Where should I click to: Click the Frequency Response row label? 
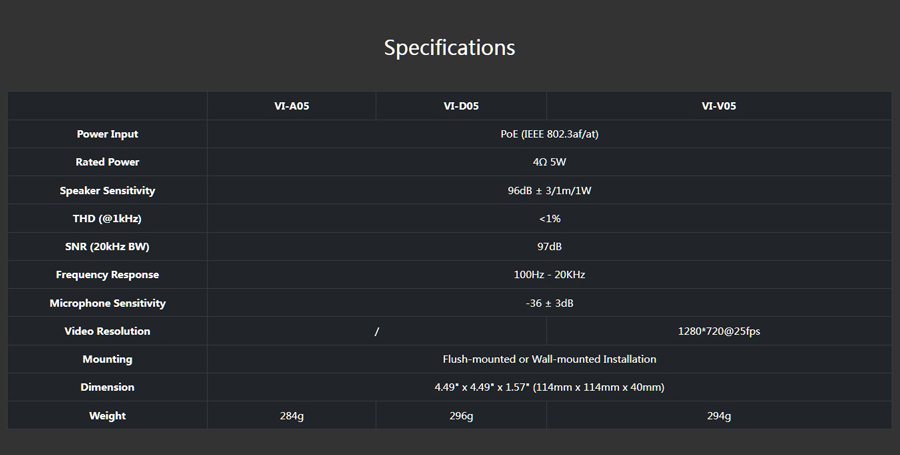click(107, 274)
